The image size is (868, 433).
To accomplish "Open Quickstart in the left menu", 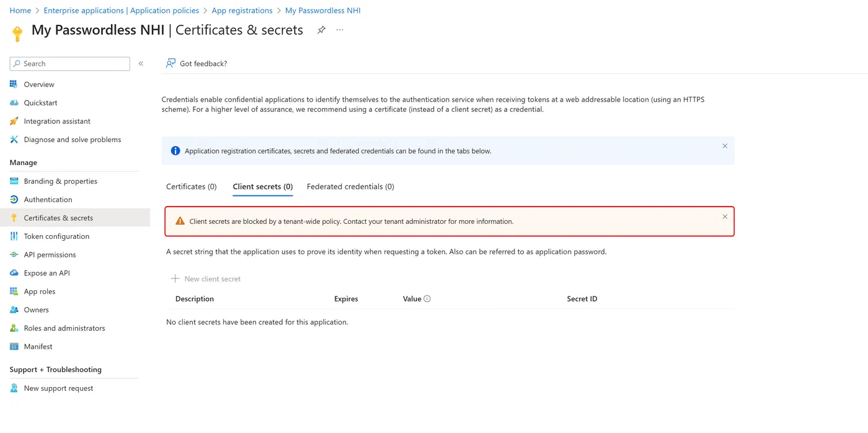I will click(40, 103).
